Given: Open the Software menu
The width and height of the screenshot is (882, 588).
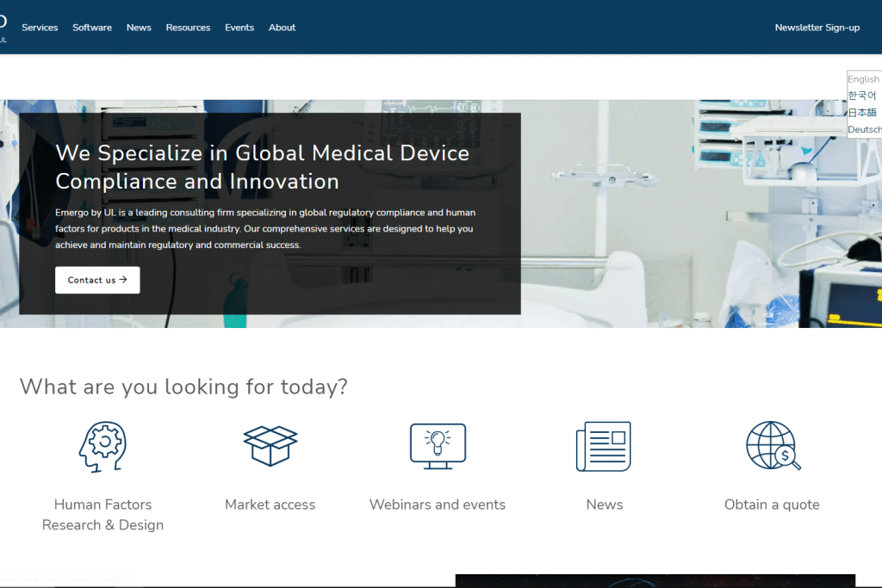Looking at the screenshot, I should pyautogui.click(x=92, y=28).
